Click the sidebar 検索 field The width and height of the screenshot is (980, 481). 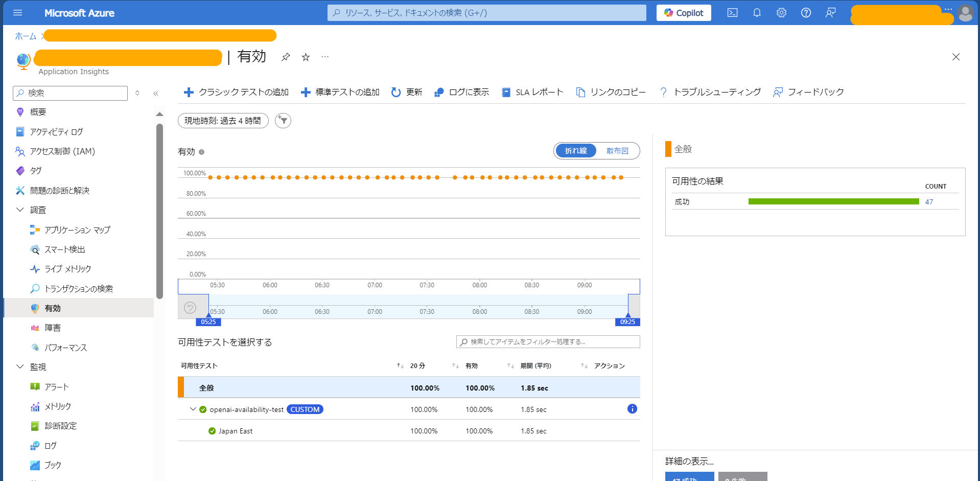(x=71, y=93)
